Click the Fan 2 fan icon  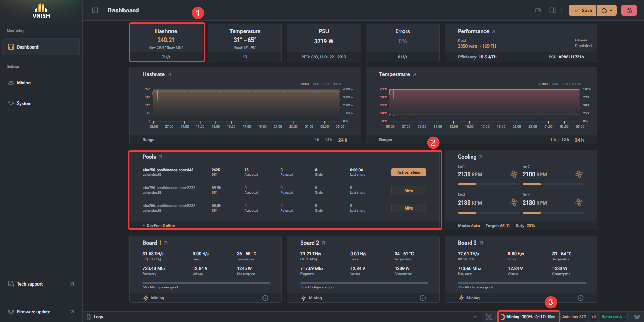pyautogui.click(x=579, y=174)
